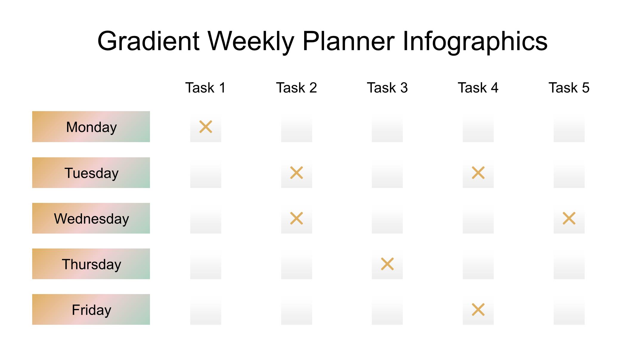
Task: Click the X mark for Wednesday Task 2
Action: point(297,218)
